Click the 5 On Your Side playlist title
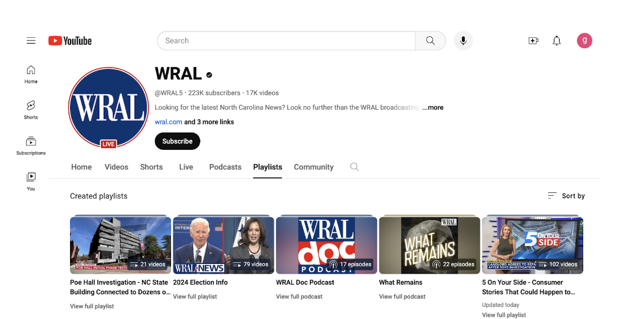 click(529, 287)
